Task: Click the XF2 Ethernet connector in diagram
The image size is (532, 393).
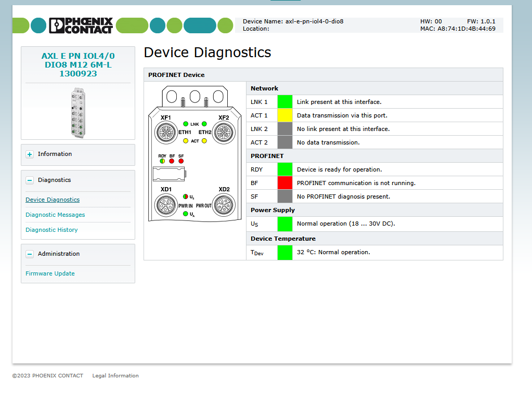Action: click(x=224, y=133)
